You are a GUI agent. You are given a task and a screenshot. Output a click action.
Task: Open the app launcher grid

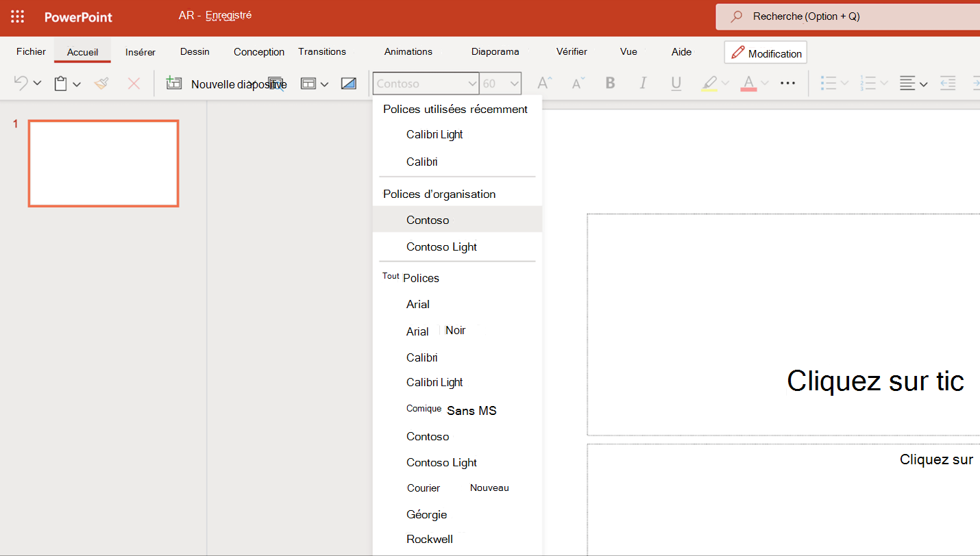18,17
